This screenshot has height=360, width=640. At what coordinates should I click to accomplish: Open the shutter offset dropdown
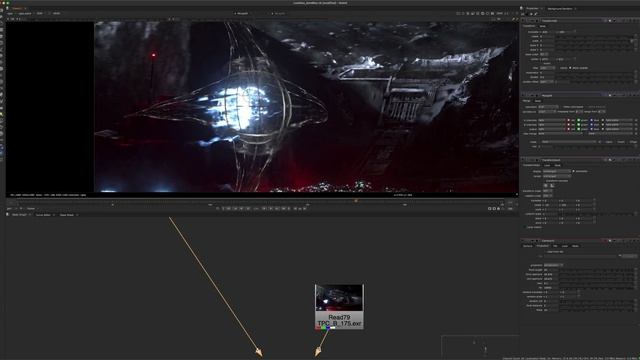[x=546, y=82]
